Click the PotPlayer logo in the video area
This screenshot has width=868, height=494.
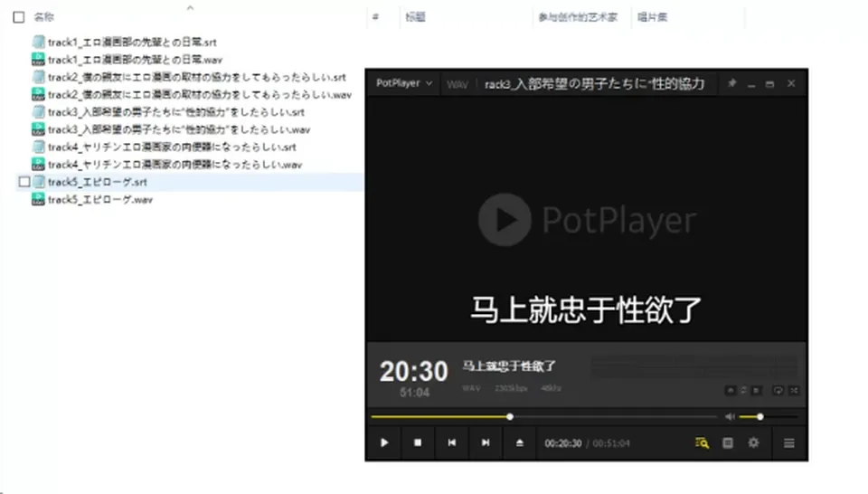[x=587, y=220]
